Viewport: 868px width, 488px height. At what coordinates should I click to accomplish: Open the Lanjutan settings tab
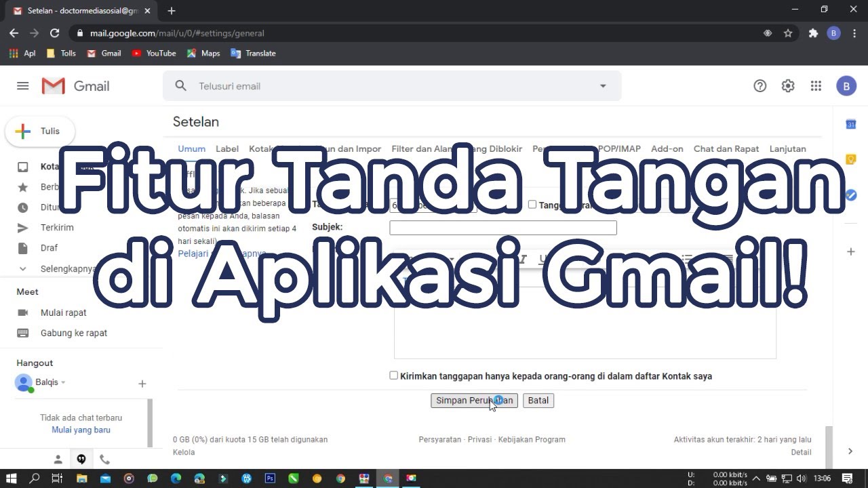tap(788, 148)
